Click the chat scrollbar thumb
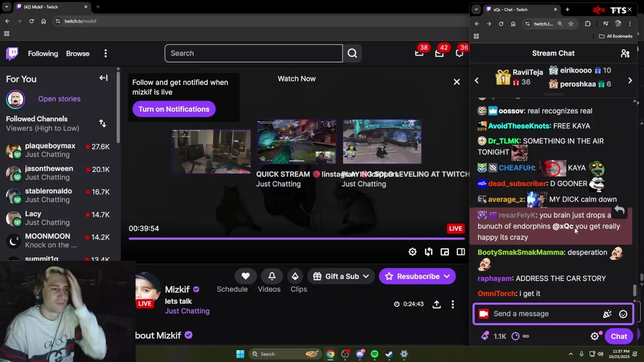 coord(634,291)
